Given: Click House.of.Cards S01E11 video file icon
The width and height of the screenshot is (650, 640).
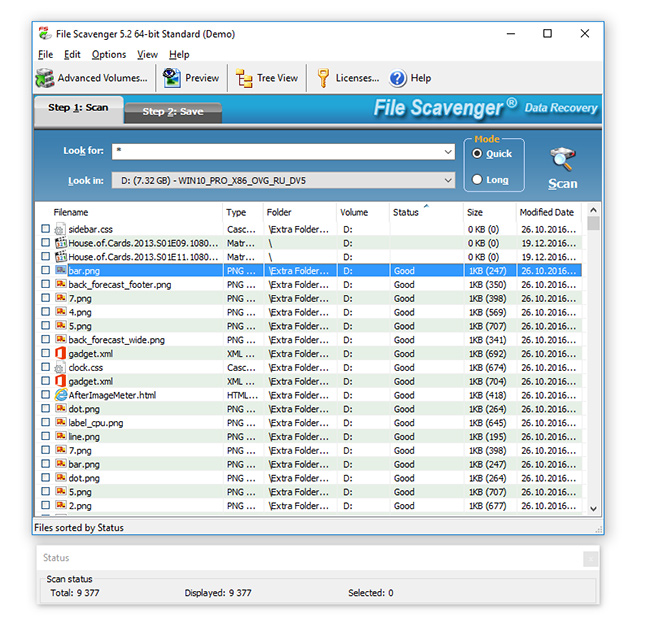Looking at the screenshot, I should (x=61, y=257).
